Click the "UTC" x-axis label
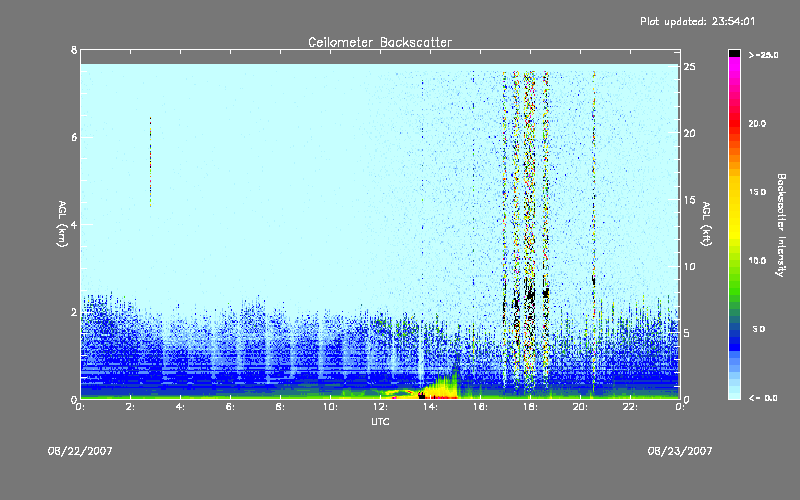800x500 pixels. coord(380,421)
